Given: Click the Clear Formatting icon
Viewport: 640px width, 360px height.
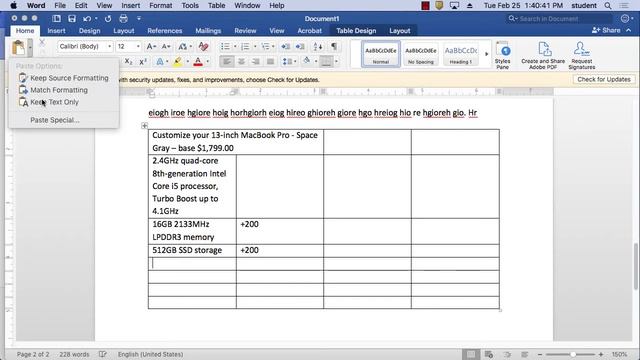Looking at the screenshot, I should coord(203,47).
